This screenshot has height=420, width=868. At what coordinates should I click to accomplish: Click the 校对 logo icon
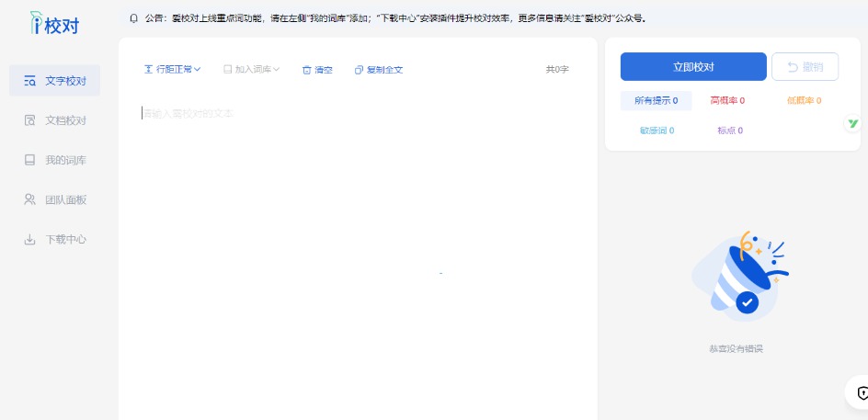click(x=37, y=23)
